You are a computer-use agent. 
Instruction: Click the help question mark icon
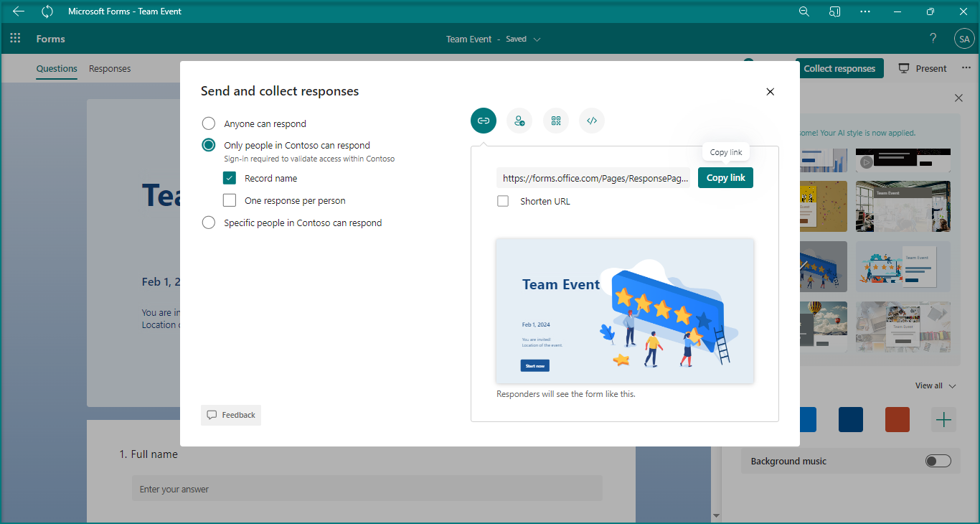(933, 39)
